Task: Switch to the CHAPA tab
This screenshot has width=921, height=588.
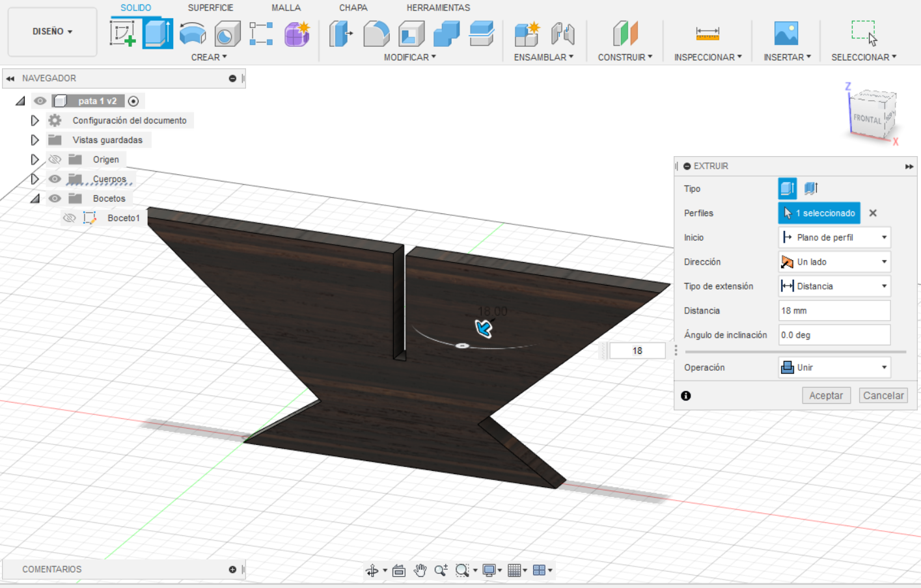Action: [353, 8]
